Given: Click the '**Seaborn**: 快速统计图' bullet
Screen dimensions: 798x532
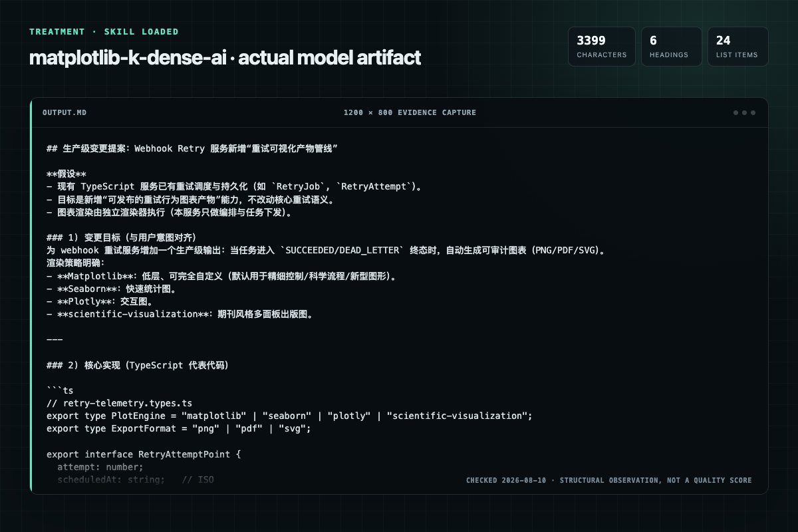Looking at the screenshot, I should (111, 289).
